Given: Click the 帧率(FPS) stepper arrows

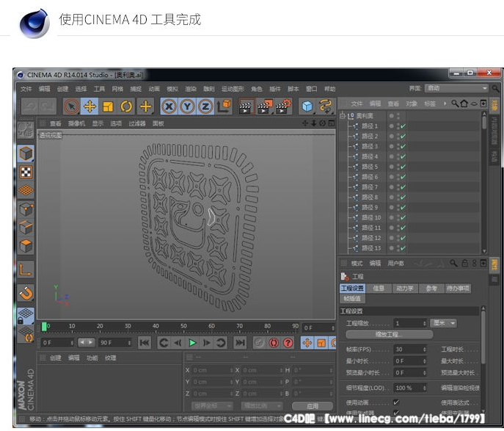Looking at the screenshot, I should (x=424, y=349).
